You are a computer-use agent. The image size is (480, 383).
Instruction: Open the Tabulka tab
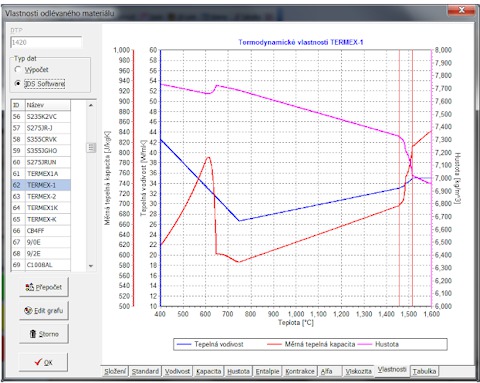[x=424, y=371]
